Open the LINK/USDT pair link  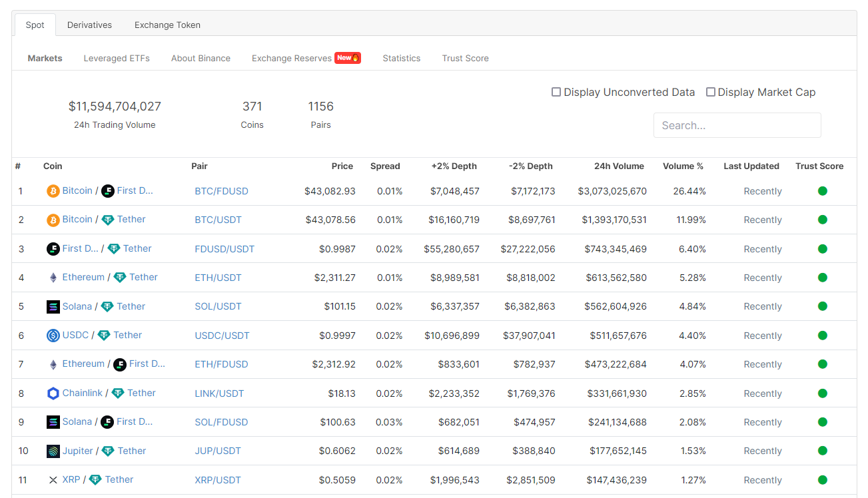coord(219,393)
